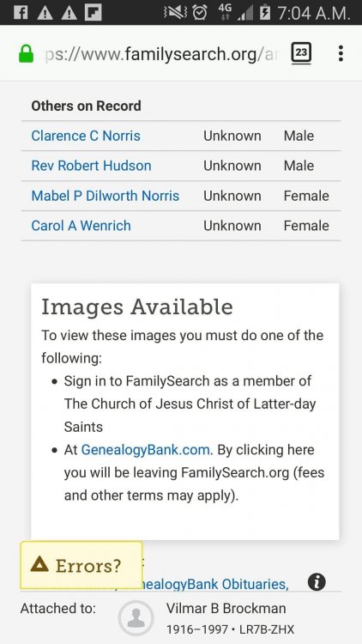Tap the green secure padlock icon

(x=27, y=54)
